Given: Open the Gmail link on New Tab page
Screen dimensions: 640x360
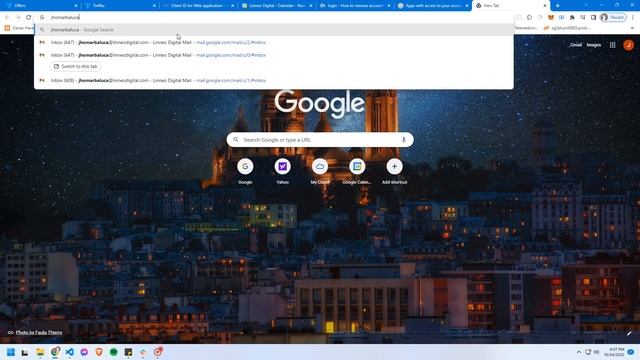Looking at the screenshot, I should click(x=576, y=45).
